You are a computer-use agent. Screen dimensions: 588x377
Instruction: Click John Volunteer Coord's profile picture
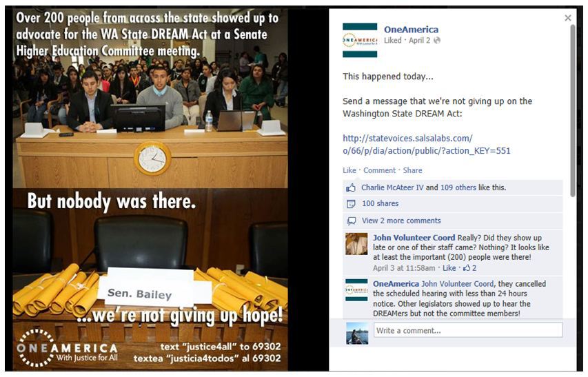point(356,244)
